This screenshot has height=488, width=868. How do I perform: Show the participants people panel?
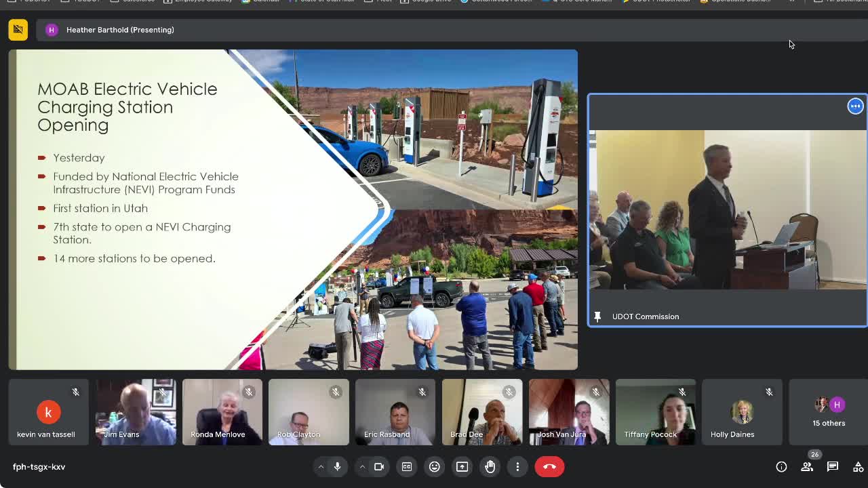[807, 466]
